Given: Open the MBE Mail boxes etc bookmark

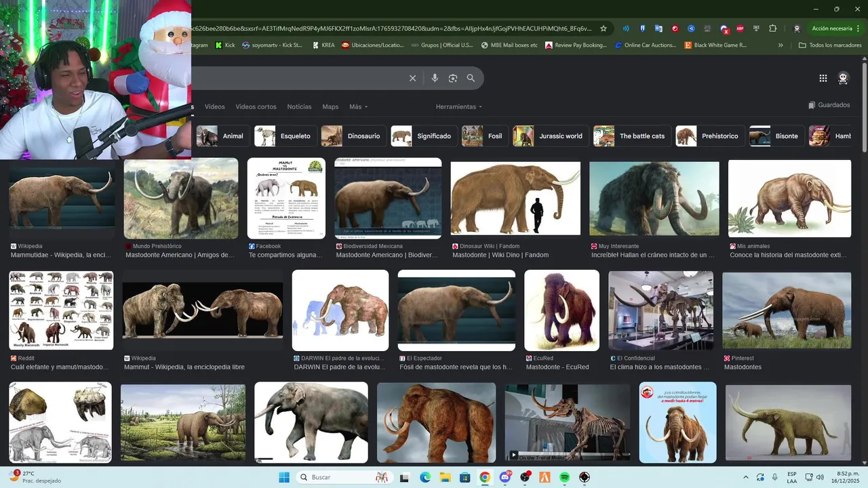Looking at the screenshot, I should click(509, 45).
